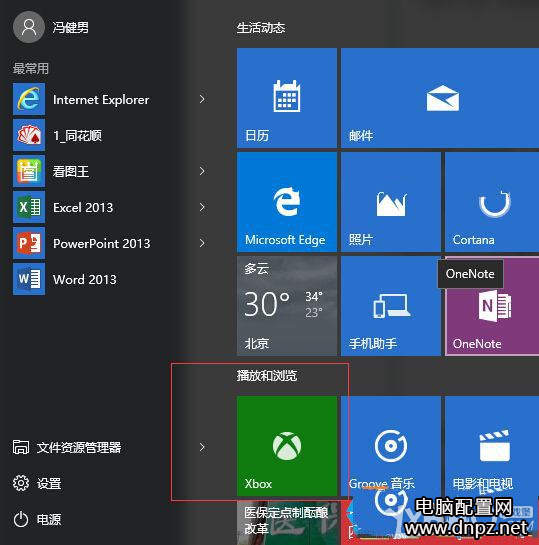Open the 北京 weather tile
This screenshot has height=545, width=539.
[287, 306]
